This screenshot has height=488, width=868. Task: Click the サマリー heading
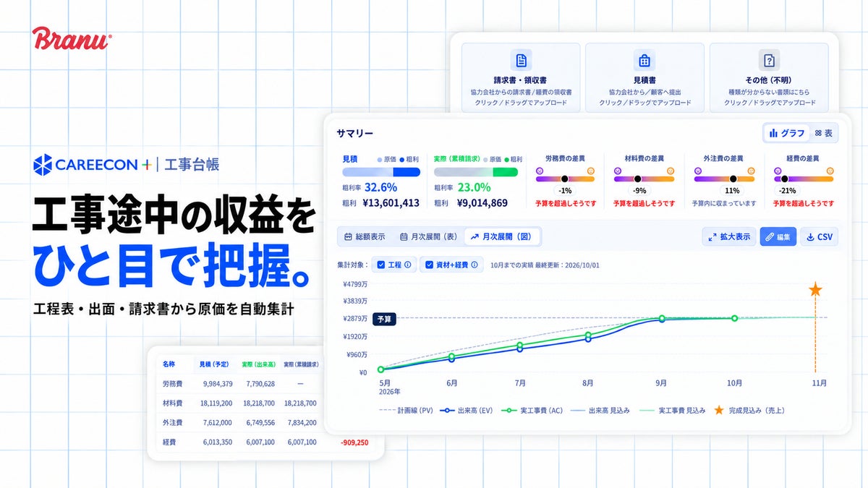click(355, 133)
